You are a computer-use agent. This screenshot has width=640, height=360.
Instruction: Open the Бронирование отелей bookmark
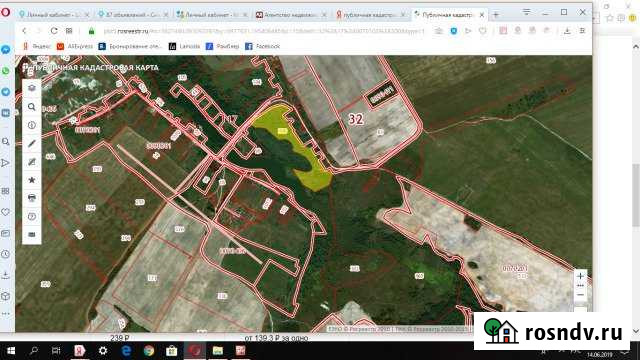click(x=130, y=47)
